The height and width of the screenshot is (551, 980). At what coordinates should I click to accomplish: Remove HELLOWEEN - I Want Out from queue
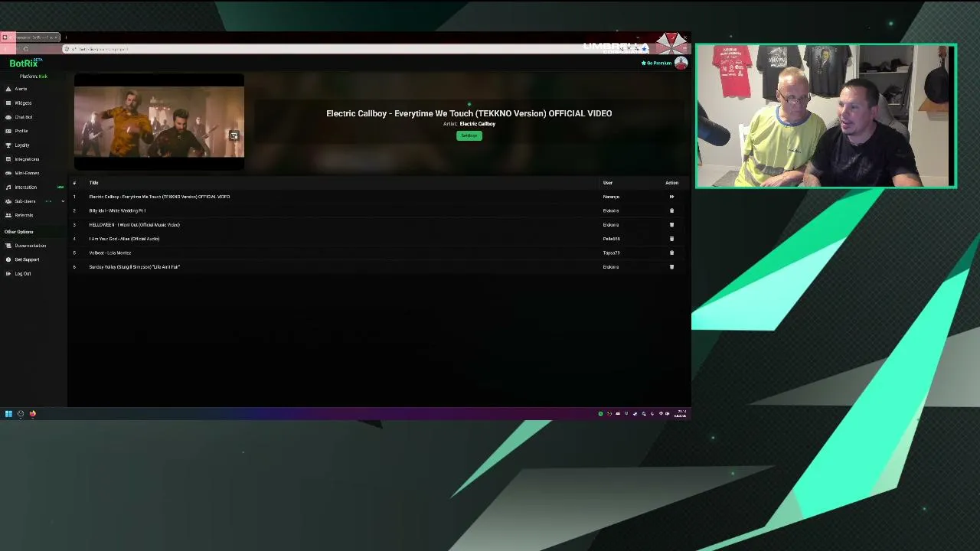(x=671, y=225)
